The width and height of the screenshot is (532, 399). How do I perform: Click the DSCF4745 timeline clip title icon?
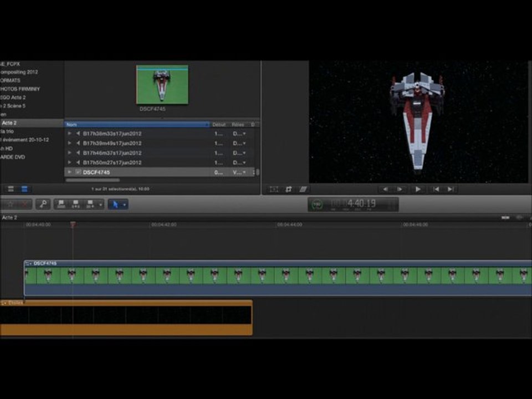click(x=28, y=264)
